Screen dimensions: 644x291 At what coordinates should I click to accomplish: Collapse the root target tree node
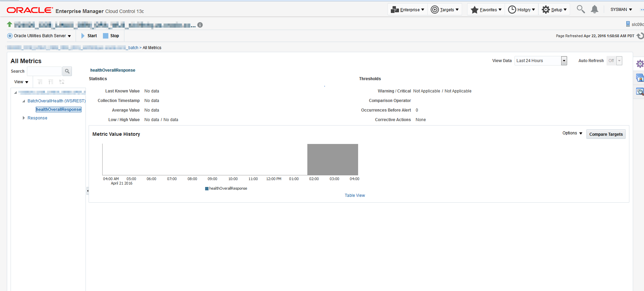[x=15, y=92]
